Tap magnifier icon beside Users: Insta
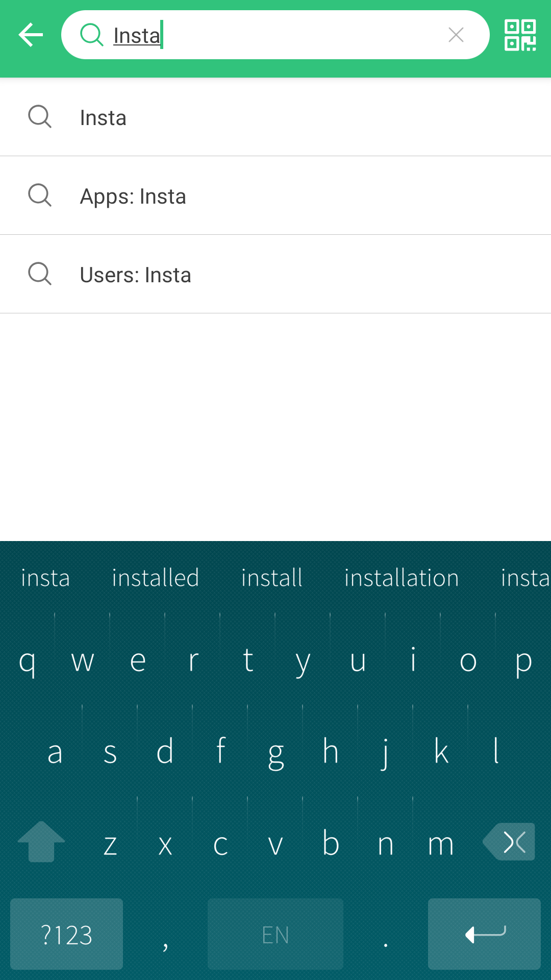Image resolution: width=551 pixels, height=980 pixels. point(40,274)
